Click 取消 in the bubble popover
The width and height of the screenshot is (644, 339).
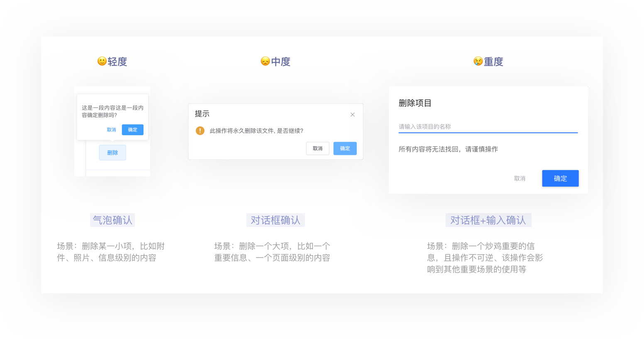tap(111, 130)
